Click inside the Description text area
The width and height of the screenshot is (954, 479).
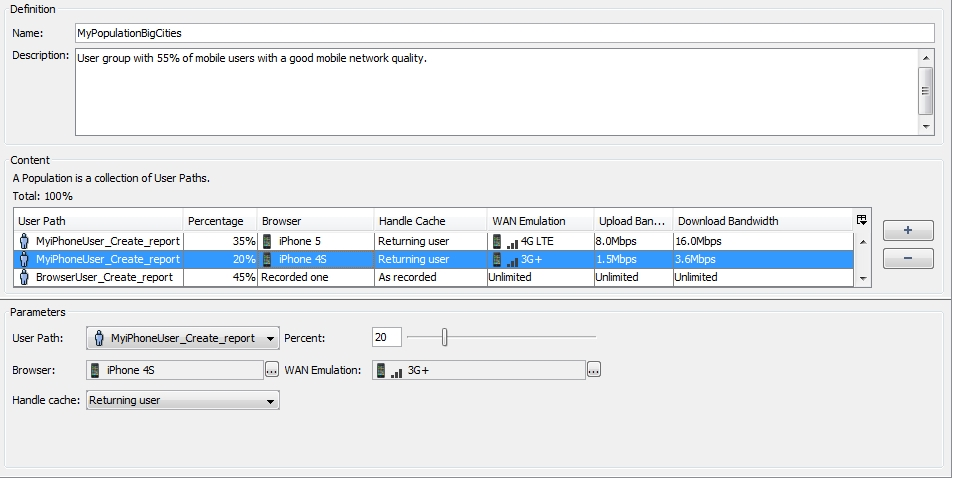point(496,90)
